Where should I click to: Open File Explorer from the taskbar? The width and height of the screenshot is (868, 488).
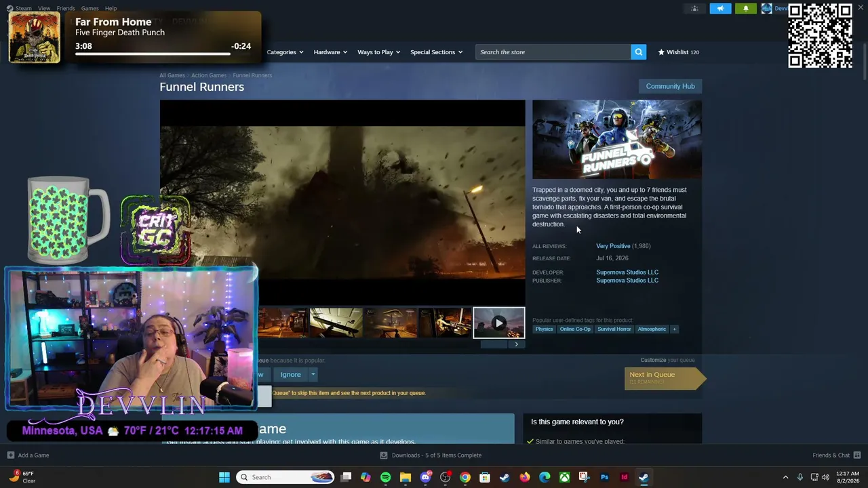(406, 477)
